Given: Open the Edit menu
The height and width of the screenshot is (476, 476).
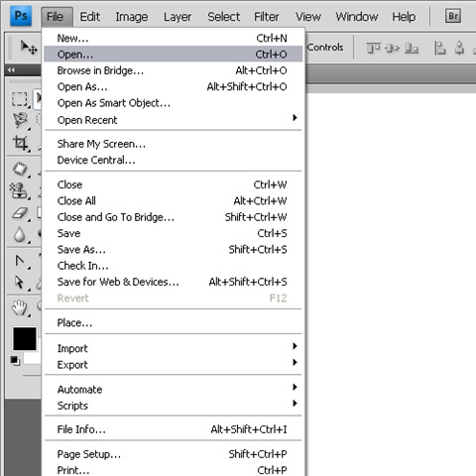Looking at the screenshot, I should [x=90, y=17].
